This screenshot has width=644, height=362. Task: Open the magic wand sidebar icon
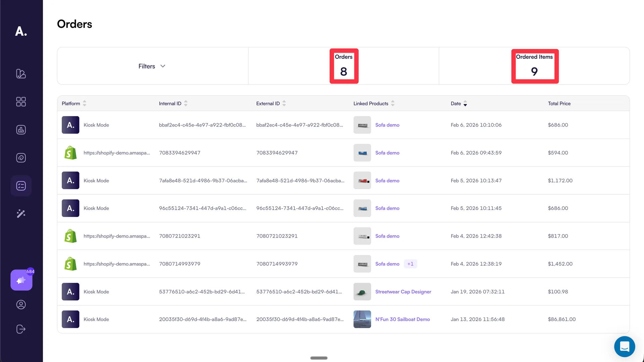click(21, 214)
